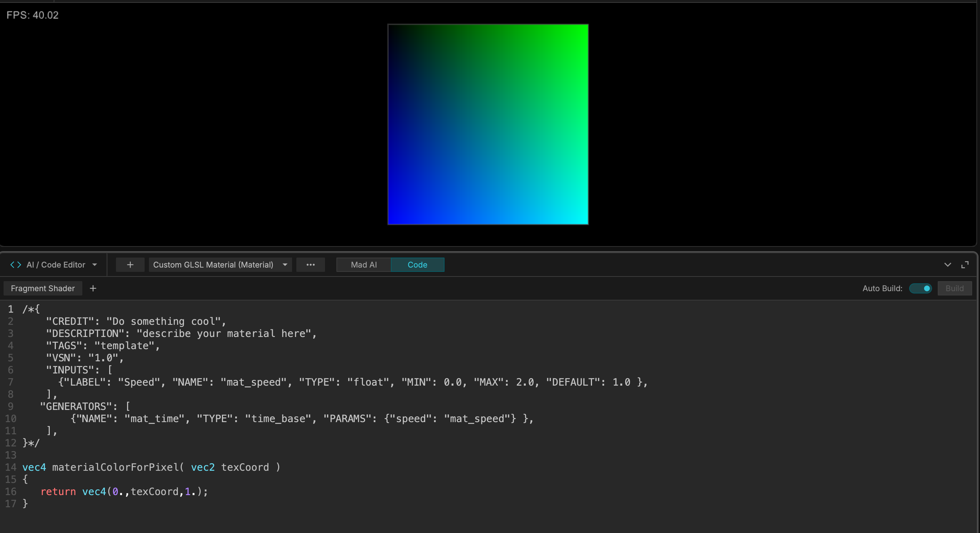
Task: Click the Build button
Action: 955,288
